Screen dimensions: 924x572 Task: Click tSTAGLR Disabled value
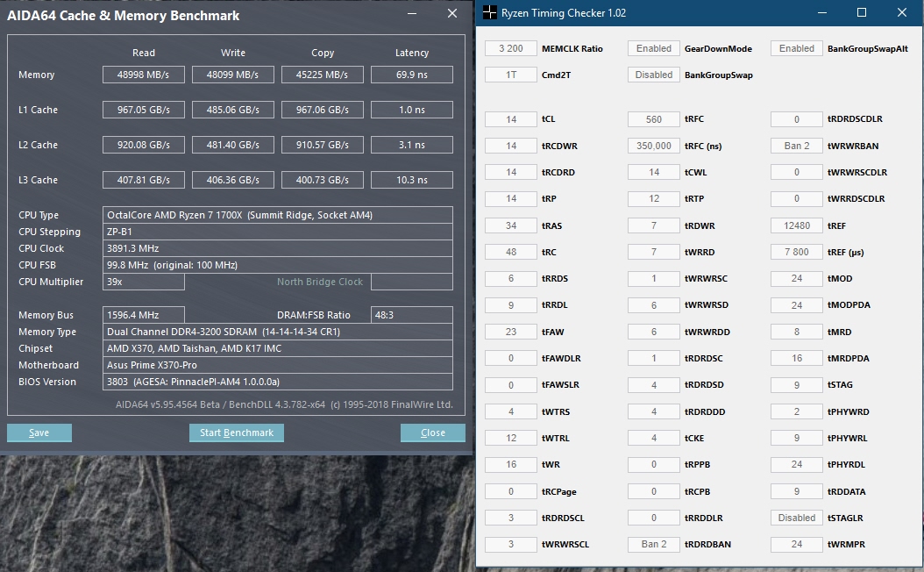797,518
